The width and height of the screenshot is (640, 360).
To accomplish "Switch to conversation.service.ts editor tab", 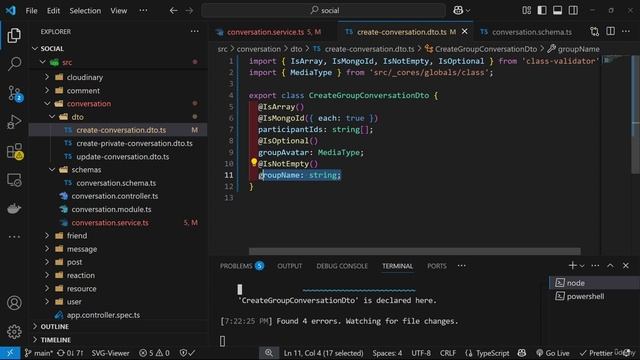I will pyautogui.click(x=274, y=32).
